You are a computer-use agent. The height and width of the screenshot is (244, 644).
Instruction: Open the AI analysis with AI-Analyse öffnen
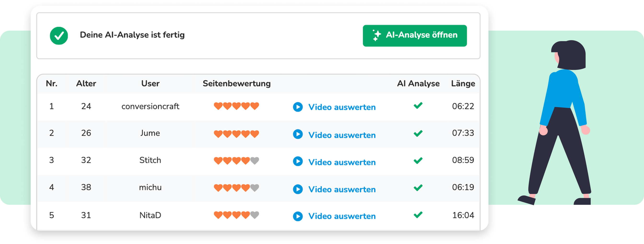pos(414,36)
